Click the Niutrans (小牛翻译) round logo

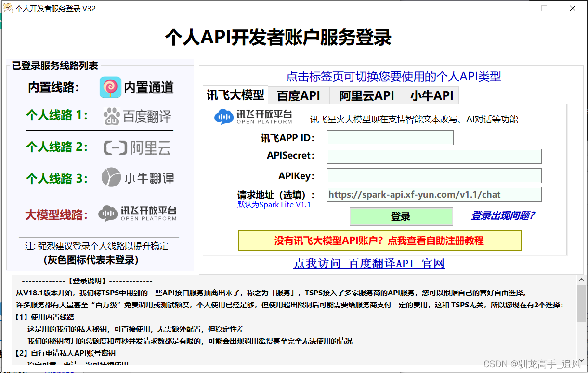[x=111, y=177]
